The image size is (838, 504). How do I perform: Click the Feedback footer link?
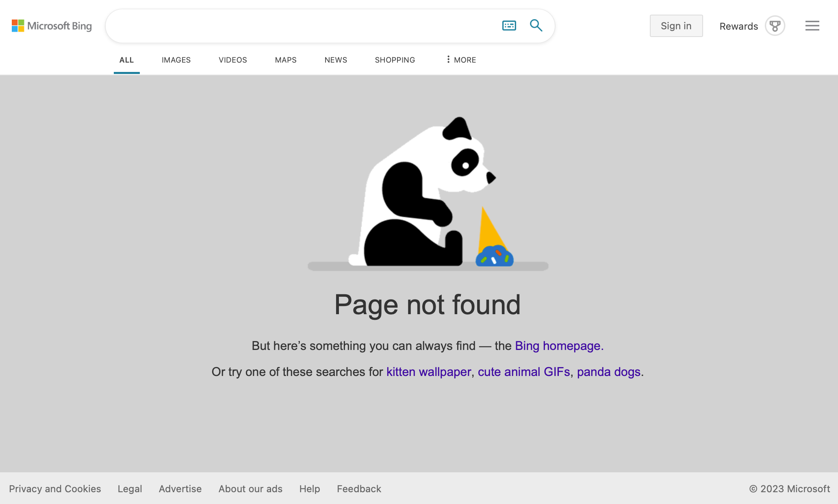pyautogui.click(x=359, y=489)
